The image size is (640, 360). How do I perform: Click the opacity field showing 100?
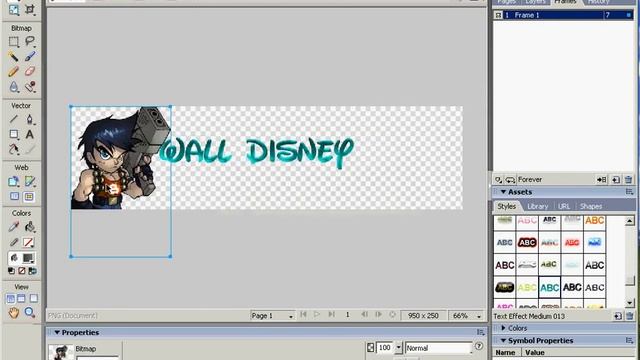tap(384, 348)
